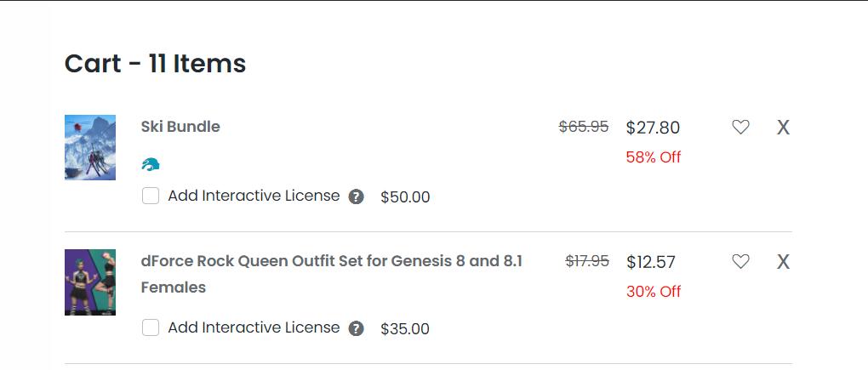Check Interactive License box for Rock Queen Outfit
The height and width of the screenshot is (370, 868).
click(151, 328)
